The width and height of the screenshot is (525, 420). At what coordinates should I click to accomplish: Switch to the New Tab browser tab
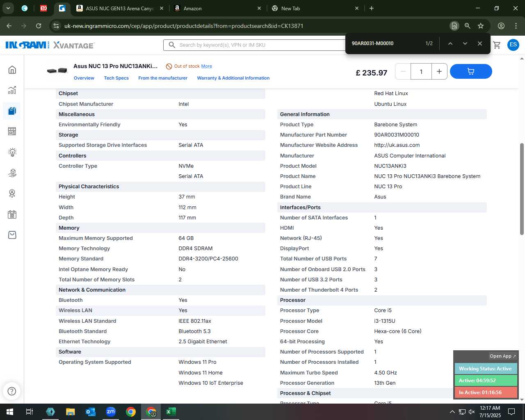[x=315, y=8]
